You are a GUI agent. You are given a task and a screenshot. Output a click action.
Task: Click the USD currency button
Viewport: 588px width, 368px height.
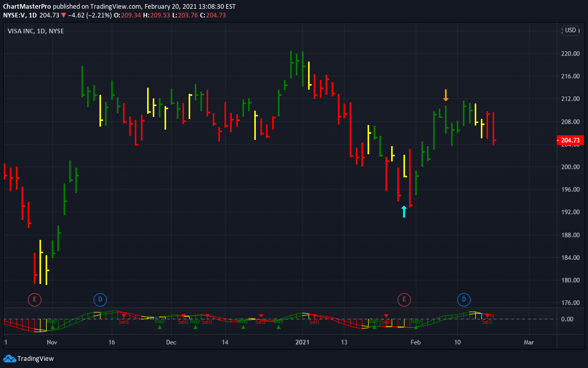571,30
